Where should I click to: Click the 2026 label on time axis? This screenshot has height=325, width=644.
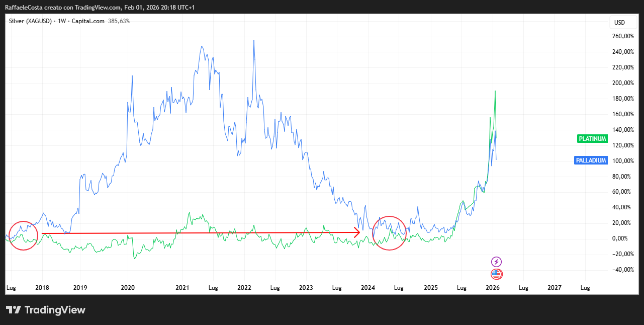coord(492,288)
